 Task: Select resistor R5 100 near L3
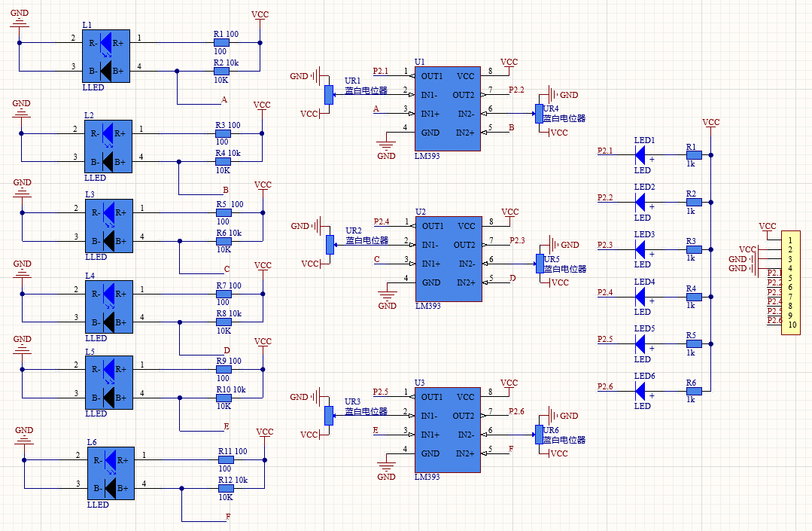point(224,213)
